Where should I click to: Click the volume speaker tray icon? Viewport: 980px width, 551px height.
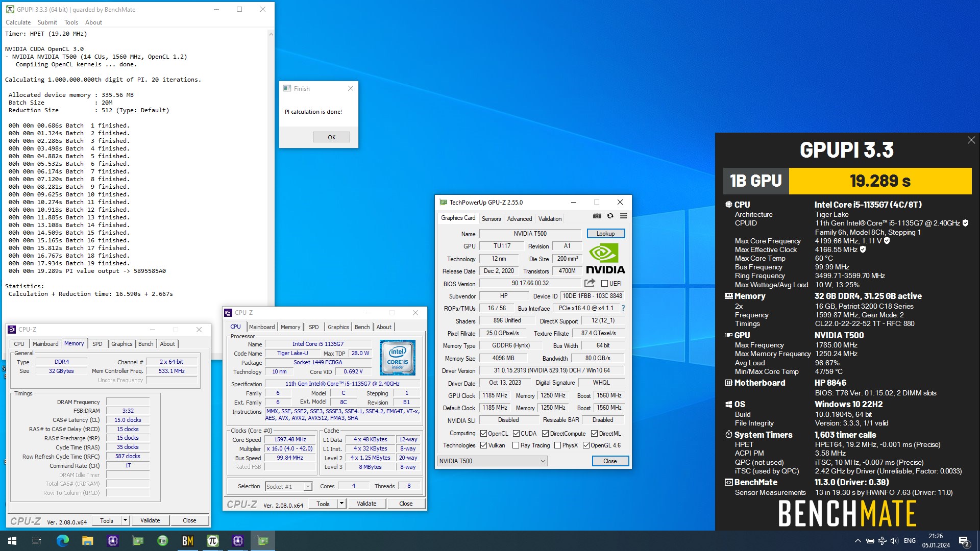(894, 541)
